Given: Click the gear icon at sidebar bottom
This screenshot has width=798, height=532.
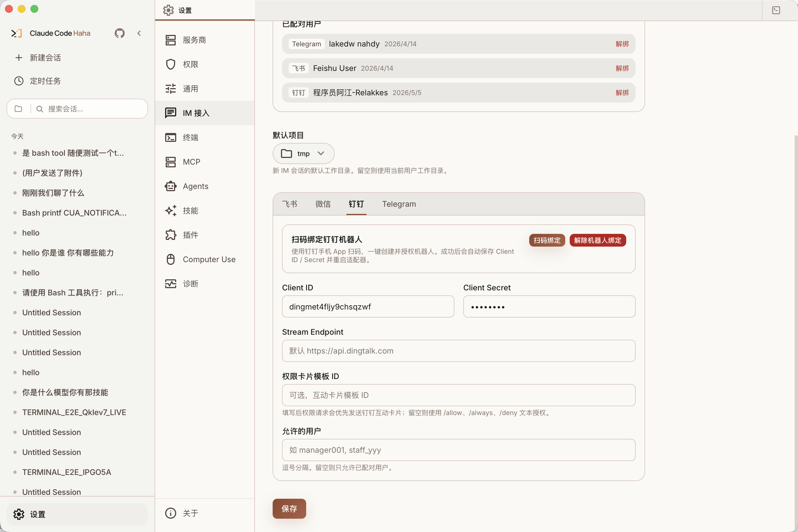Looking at the screenshot, I should (x=19, y=514).
